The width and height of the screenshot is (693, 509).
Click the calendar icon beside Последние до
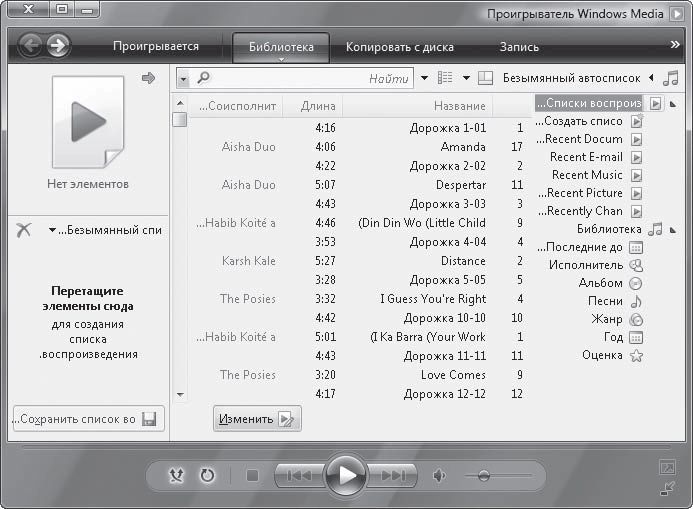coord(636,247)
